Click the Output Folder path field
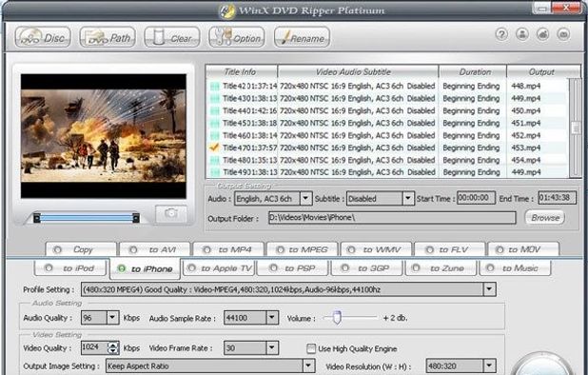 coord(392,218)
